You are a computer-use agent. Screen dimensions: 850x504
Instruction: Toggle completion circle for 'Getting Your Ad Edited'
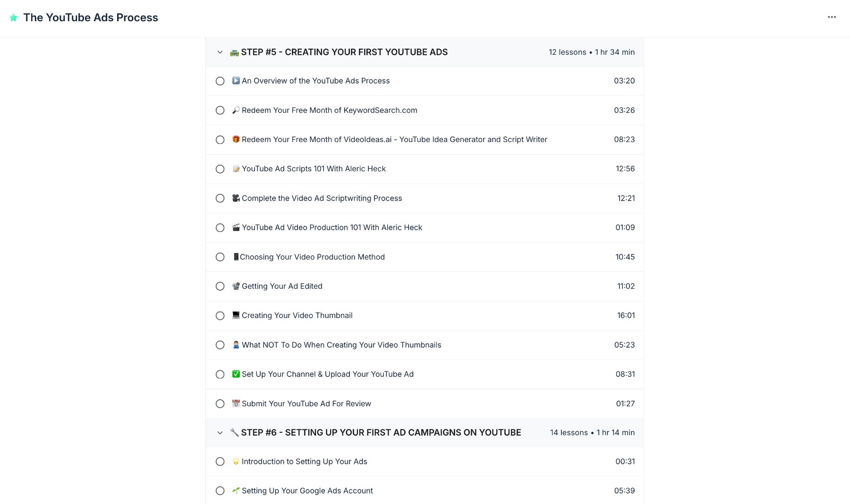(x=220, y=286)
